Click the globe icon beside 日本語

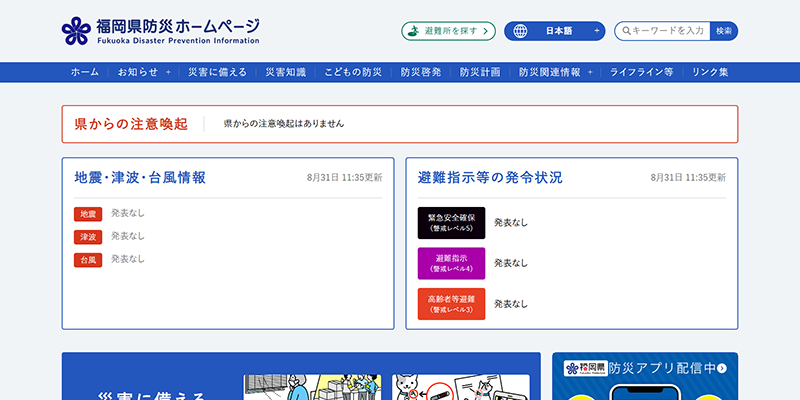[x=520, y=31]
